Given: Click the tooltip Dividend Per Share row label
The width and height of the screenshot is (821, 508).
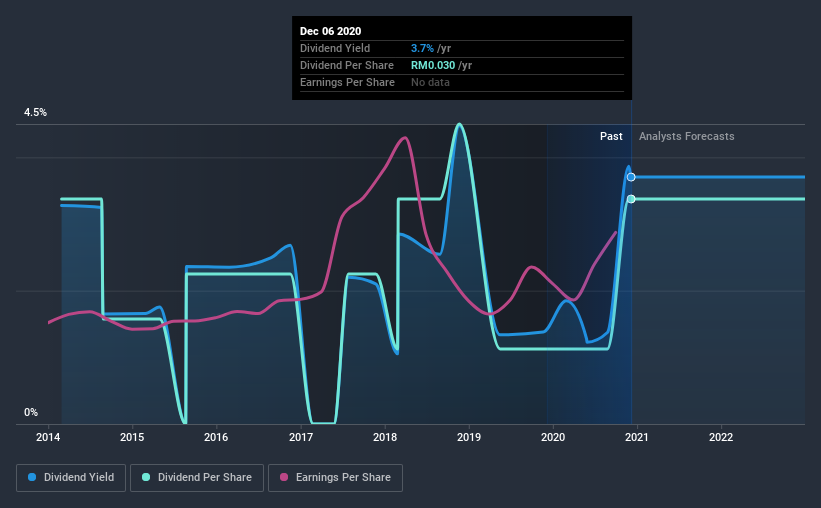Looking at the screenshot, I should [347, 65].
